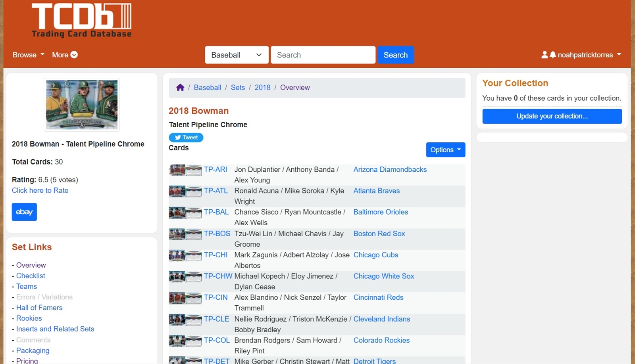Open TP-BOS card back thumbnail

pos(194,235)
